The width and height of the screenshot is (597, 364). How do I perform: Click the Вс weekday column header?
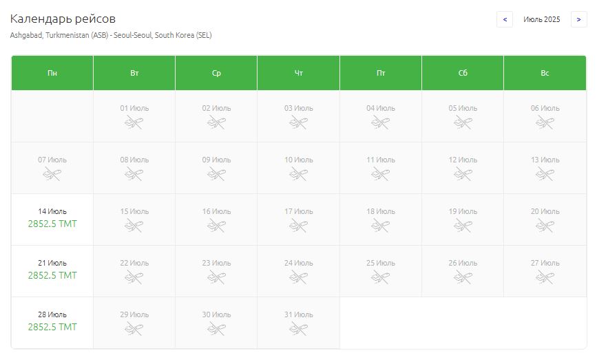pyautogui.click(x=545, y=73)
